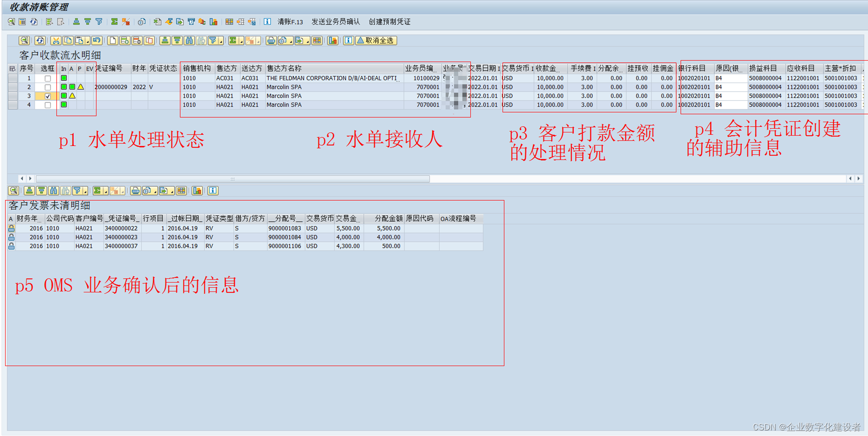Click the horizontal scrollbar thumb of payment list

233,179
